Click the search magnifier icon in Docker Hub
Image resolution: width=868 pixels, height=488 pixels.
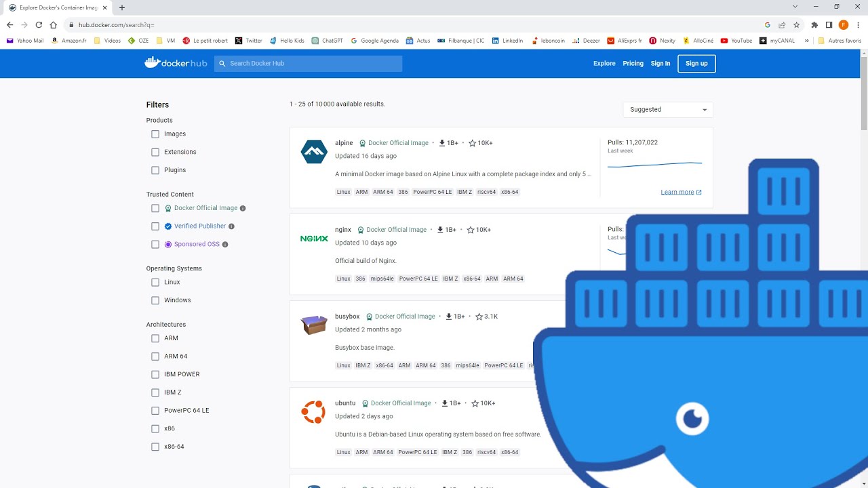(222, 64)
